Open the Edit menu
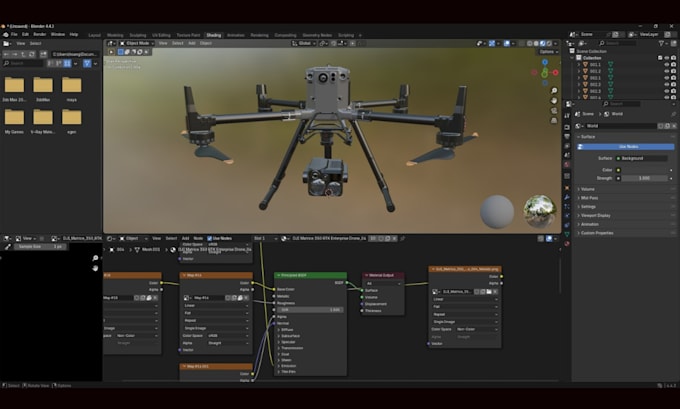680x409 pixels. click(25, 34)
